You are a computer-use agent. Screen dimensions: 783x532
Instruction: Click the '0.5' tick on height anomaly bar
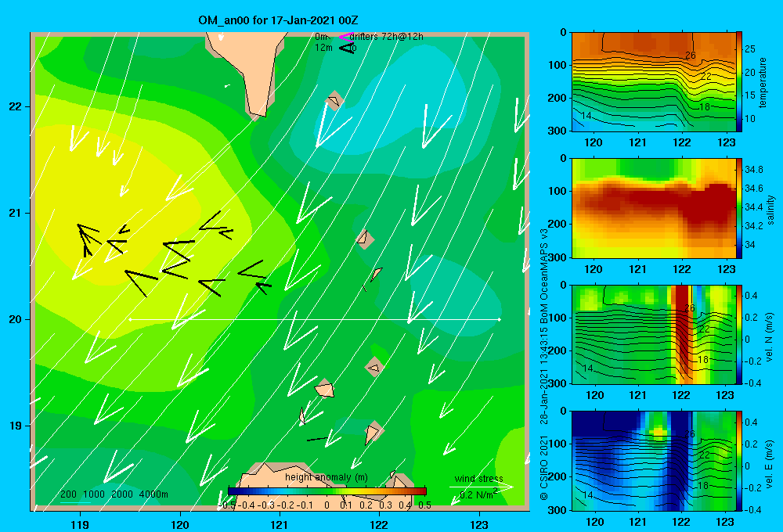coord(424,505)
